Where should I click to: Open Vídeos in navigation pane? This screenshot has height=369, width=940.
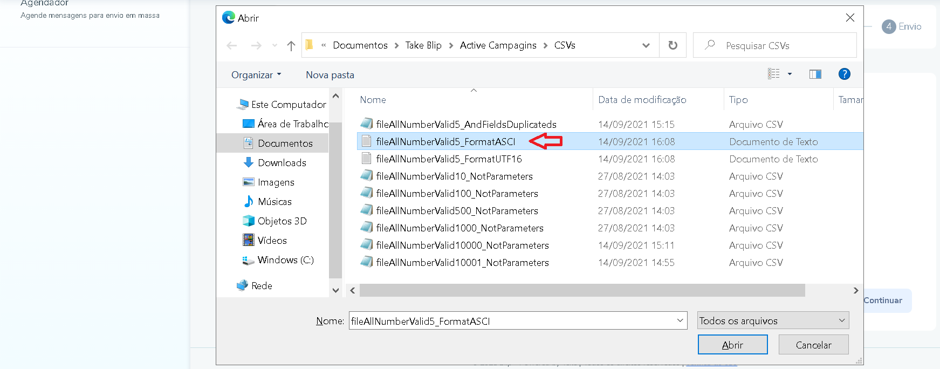point(265,240)
